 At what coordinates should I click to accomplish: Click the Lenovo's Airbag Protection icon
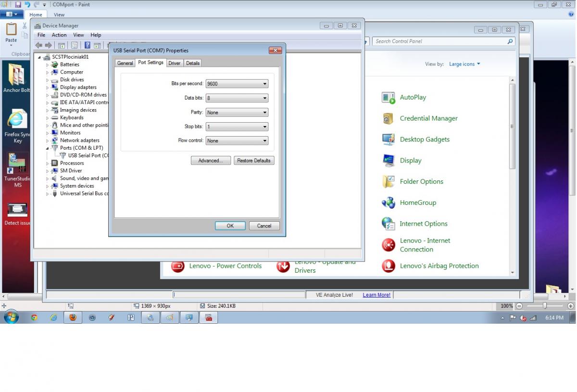388,266
